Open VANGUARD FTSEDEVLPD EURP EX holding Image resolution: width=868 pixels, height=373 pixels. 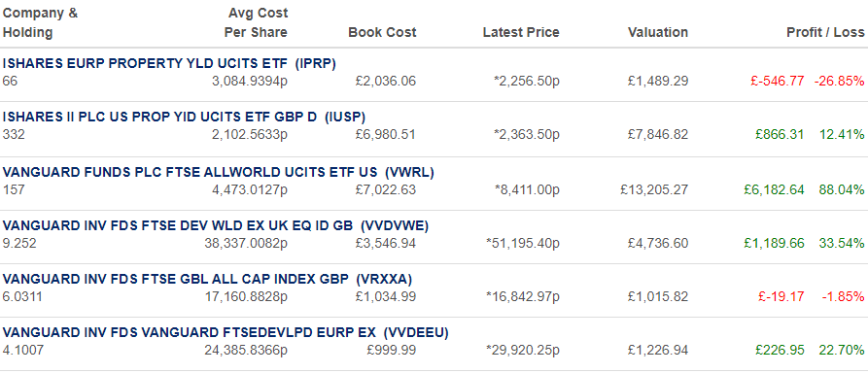click(226, 332)
